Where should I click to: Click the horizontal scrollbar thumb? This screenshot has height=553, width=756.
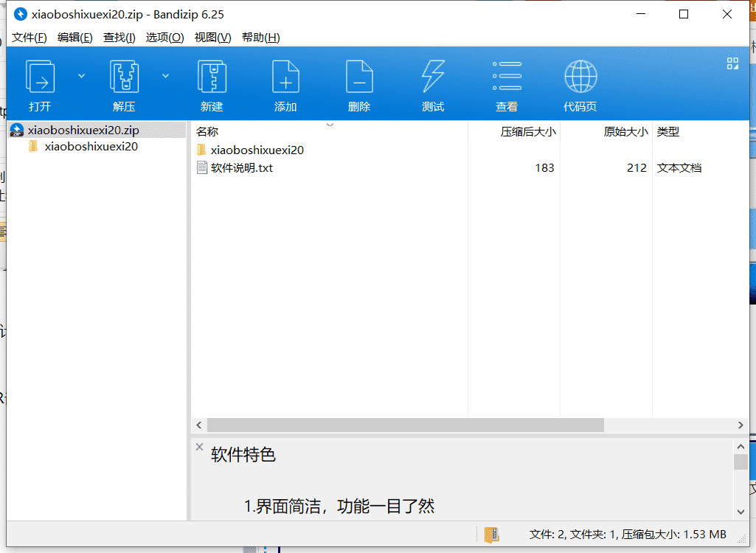tap(406, 425)
